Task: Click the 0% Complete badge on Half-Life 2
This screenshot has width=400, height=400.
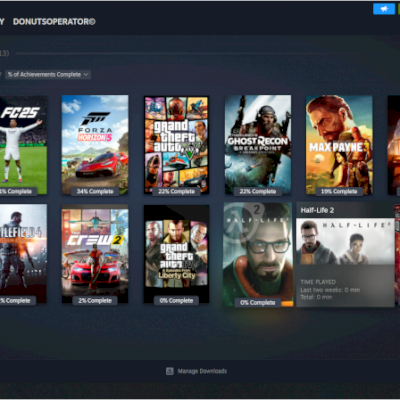Action: click(258, 303)
